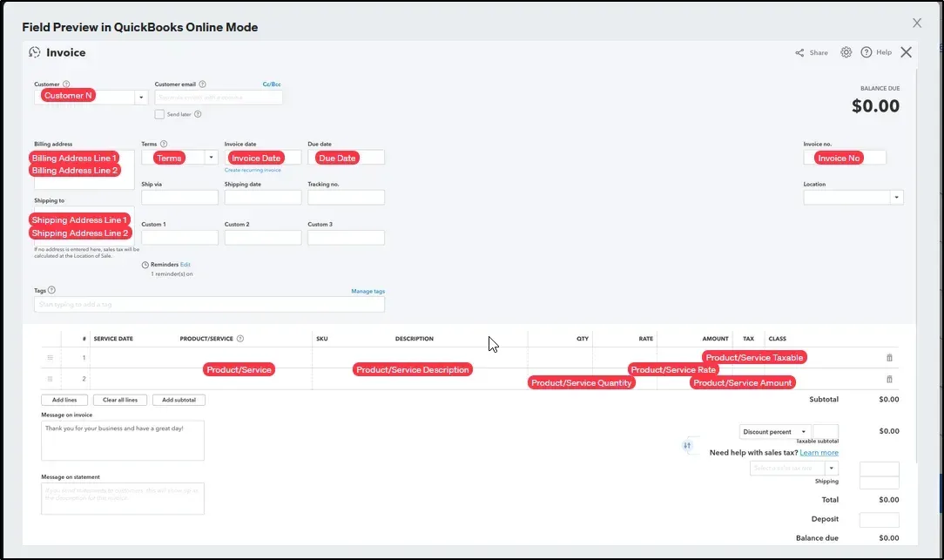This screenshot has height=560, width=944.
Task: Click the Create recurring invoice link
Action: [253, 171]
